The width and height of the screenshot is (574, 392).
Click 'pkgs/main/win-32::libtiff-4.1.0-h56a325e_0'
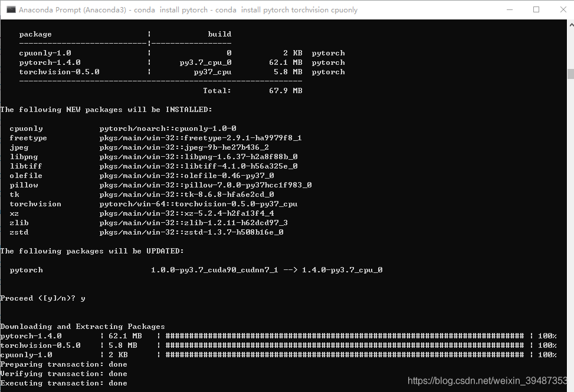[198, 166]
